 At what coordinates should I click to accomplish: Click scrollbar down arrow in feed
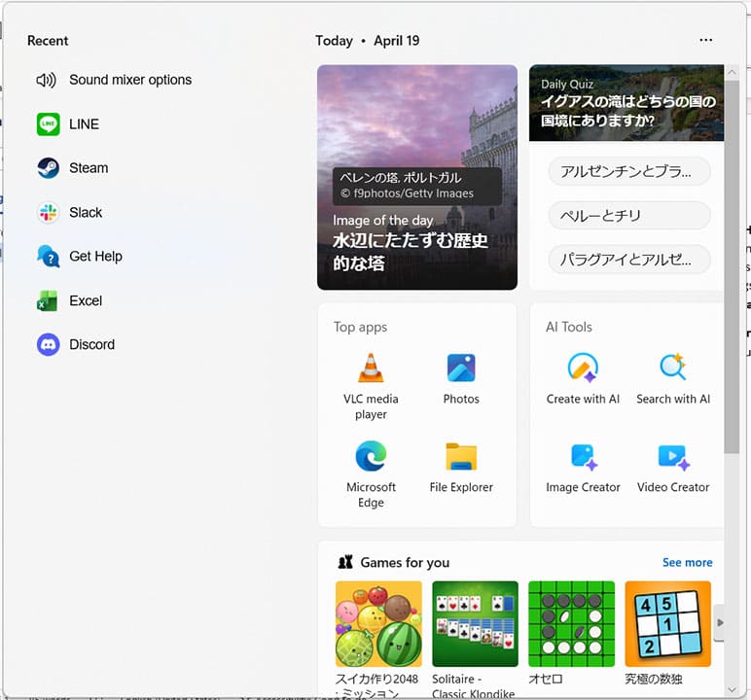coord(732,690)
